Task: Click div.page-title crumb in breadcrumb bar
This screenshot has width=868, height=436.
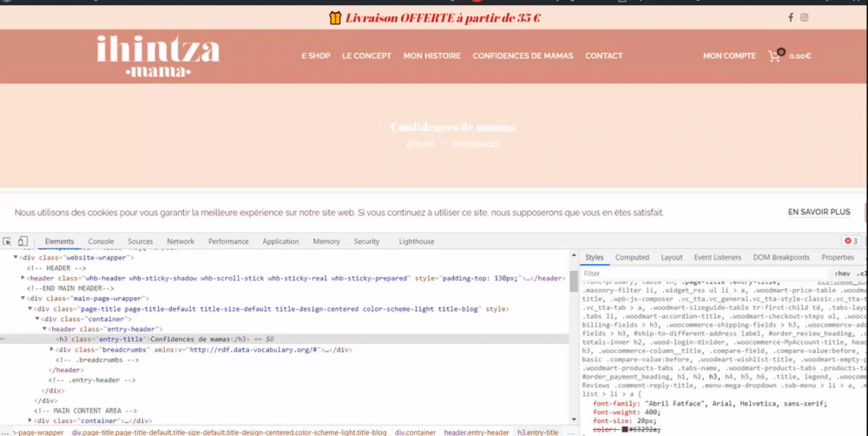Action: coord(229,433)
